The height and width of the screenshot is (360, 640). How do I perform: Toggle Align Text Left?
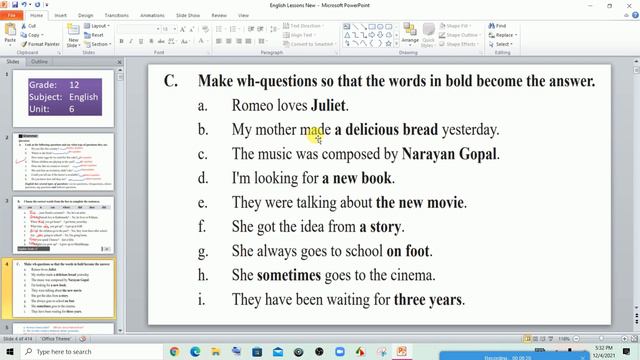click(219, 41)
